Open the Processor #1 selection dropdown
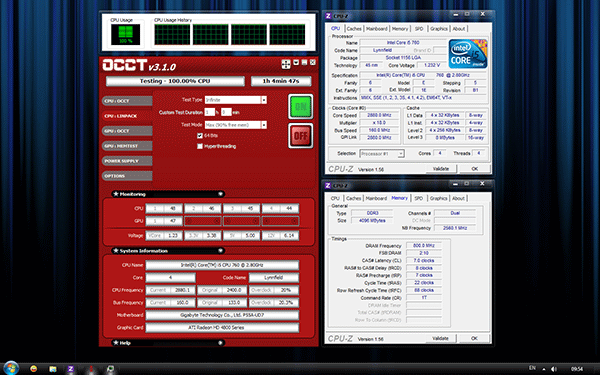Screen dimensions: 600x375 click(x=401, y=154)
